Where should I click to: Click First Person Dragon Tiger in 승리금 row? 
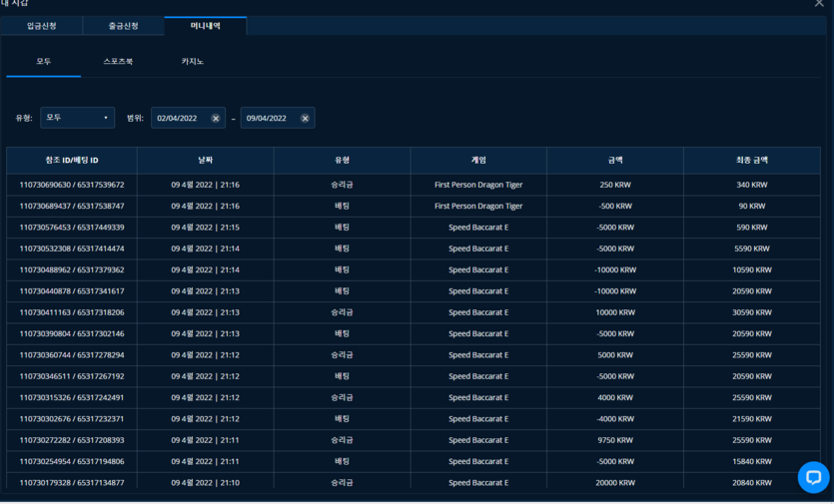478,185
